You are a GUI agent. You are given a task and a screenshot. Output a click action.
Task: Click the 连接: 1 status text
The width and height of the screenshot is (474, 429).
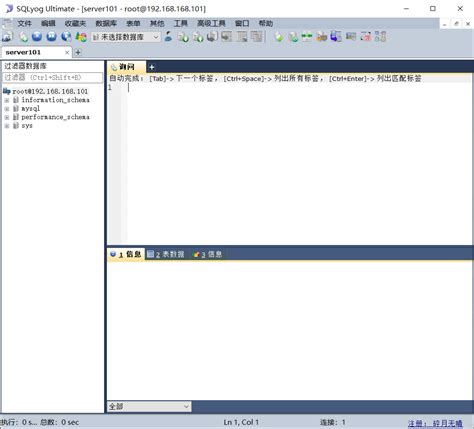pos(333,422)
